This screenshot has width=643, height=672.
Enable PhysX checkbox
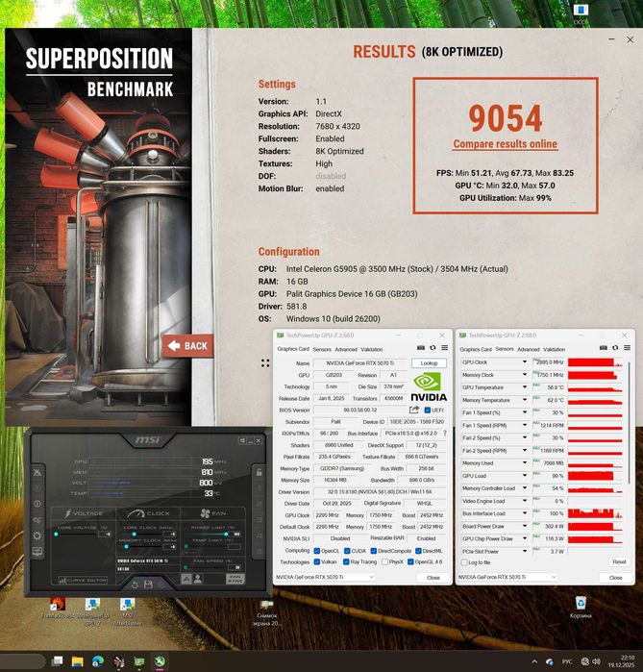[x=384, y=561]
